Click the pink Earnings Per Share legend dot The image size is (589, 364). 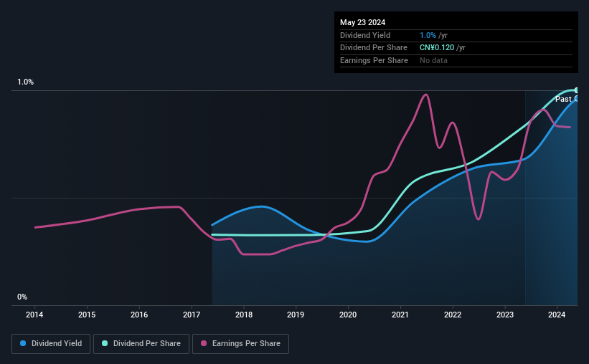coord(204,343)
